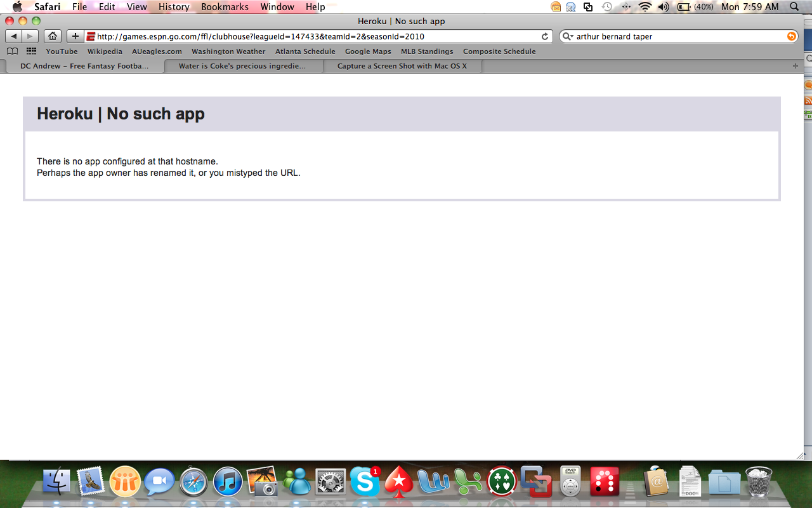Switch to the DC Andrew Fantasy Football tab
The width and height of the screenshot is (812, 508).
[84, 66]
